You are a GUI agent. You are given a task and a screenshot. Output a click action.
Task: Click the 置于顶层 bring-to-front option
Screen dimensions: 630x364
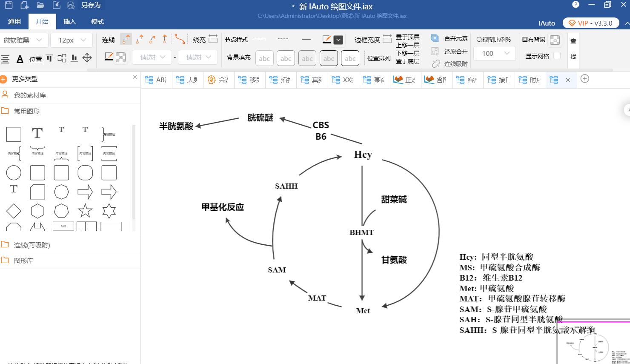pos(407,37)
